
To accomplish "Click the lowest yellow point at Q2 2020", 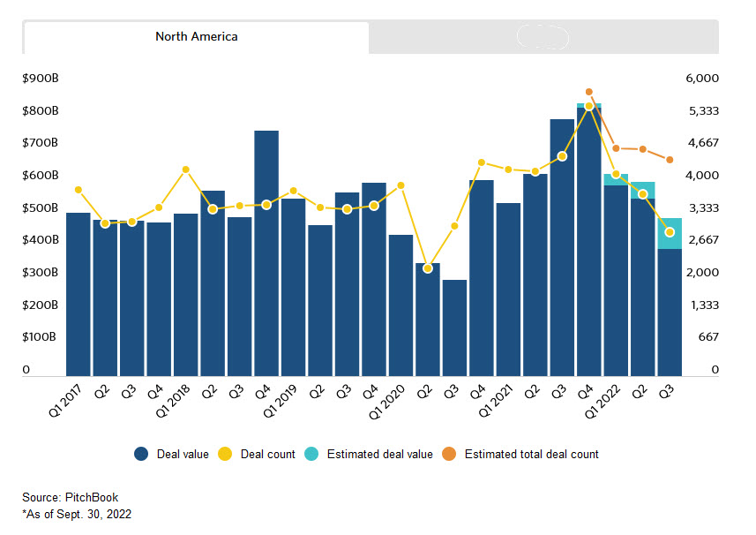I will coord(428,268).
